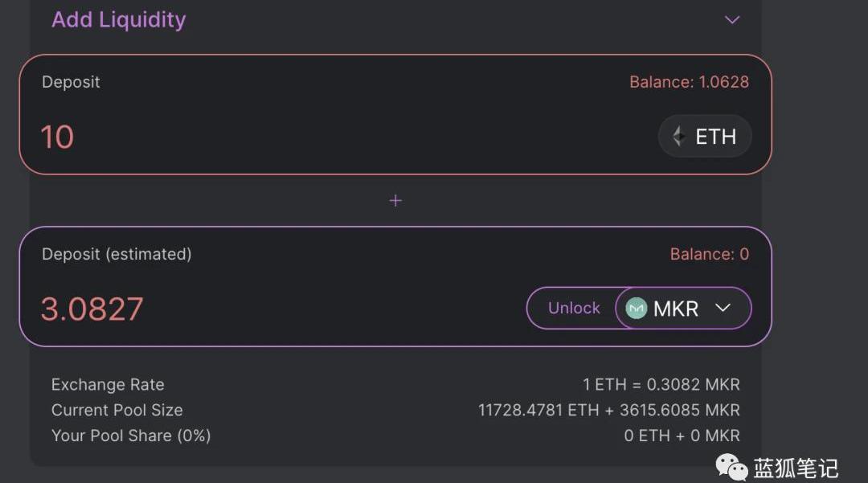868x483 pixels.
Task: Select the ETH token button
Action: click(x=705, y=137)
